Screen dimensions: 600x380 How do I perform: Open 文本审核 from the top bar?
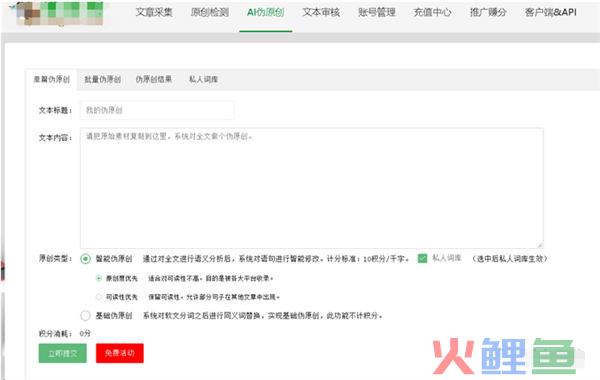click(321, 12)
